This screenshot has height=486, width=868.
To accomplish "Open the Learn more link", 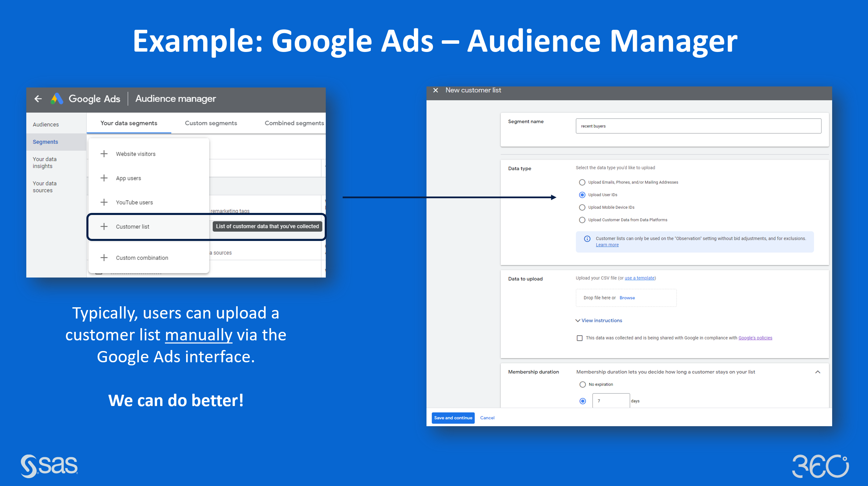I will click(607, 245).
